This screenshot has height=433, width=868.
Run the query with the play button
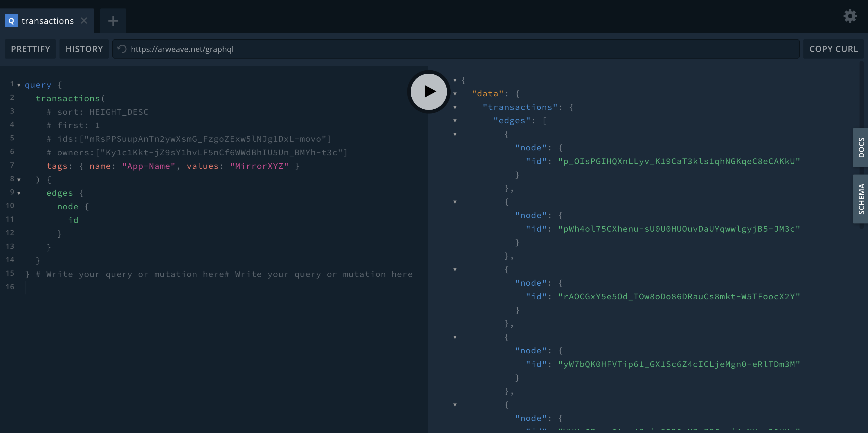coord(429,91)
